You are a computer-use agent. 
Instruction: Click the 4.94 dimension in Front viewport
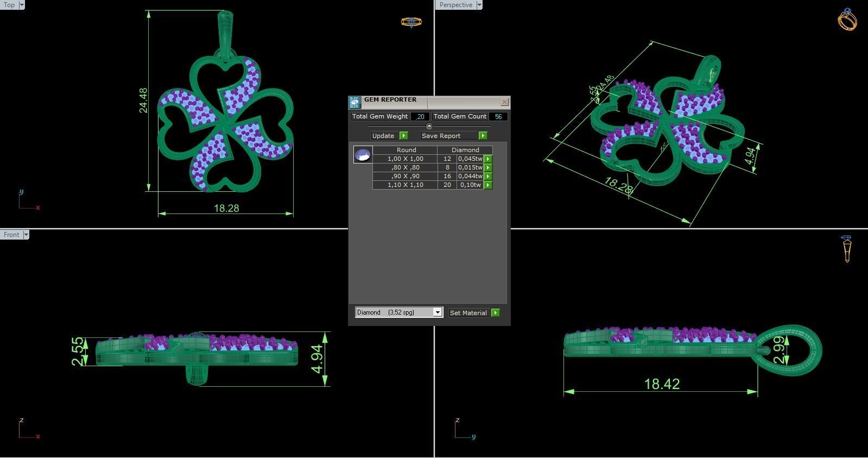[316, 359]
